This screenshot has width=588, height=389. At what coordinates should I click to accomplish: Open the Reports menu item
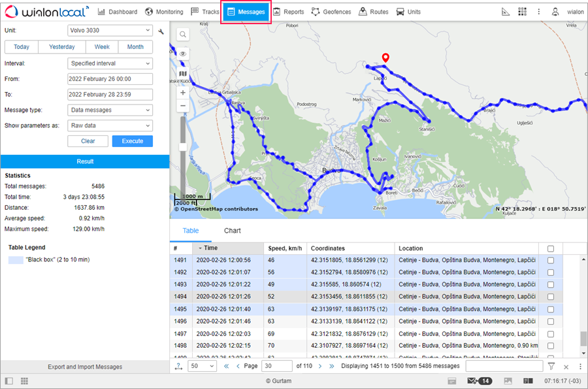tap(288, 12)
